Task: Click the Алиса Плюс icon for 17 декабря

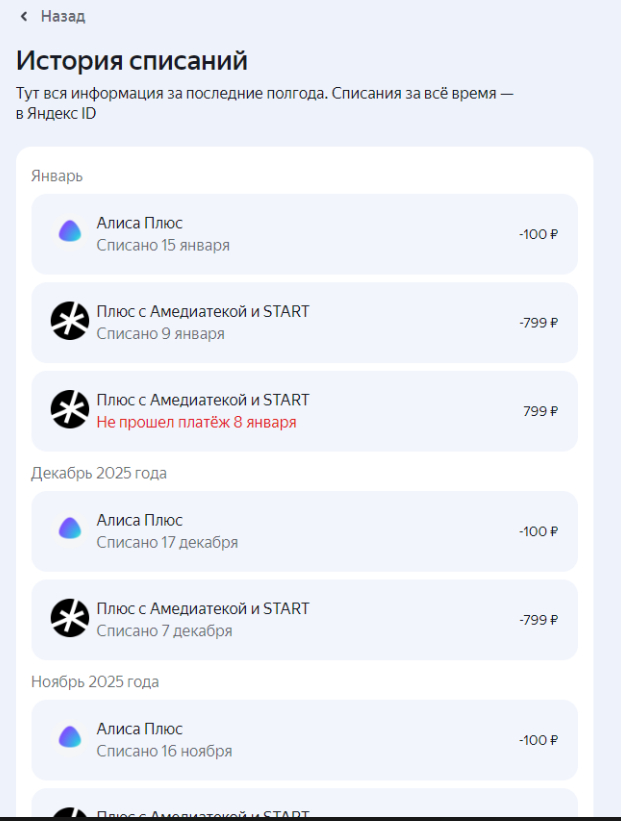Action: (70, 530)
